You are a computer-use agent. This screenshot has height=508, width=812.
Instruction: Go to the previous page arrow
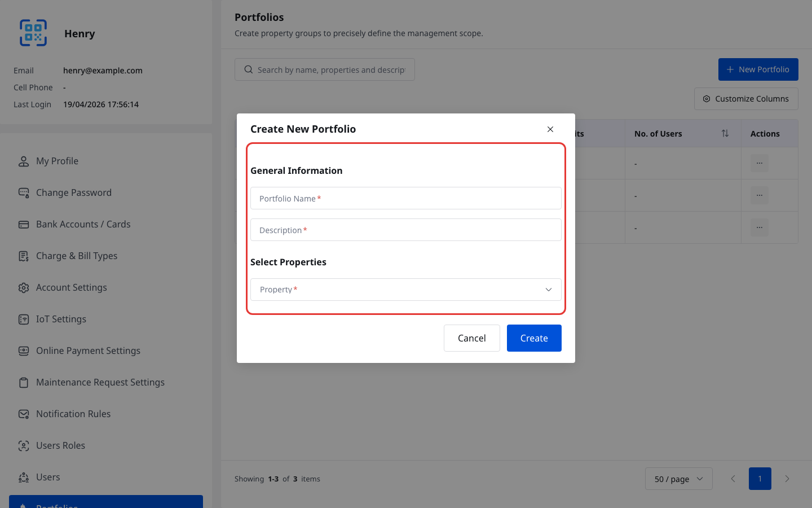[733, 479]
